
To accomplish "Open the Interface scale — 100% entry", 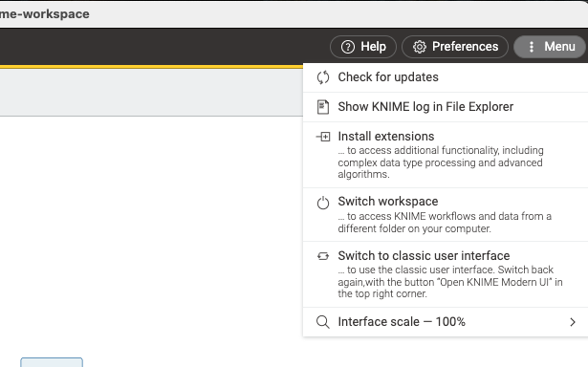I will 446,322.
